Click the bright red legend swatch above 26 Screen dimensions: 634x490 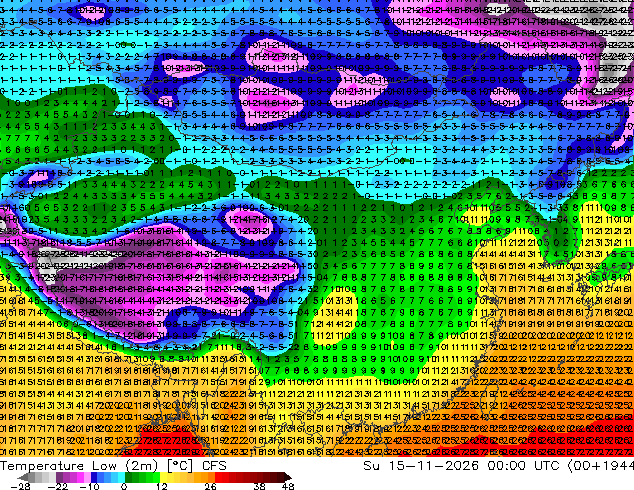pos(218,477)
